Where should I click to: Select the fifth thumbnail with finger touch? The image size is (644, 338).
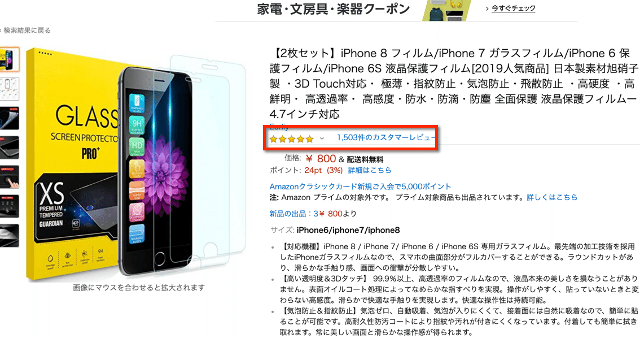click(9, 177)
